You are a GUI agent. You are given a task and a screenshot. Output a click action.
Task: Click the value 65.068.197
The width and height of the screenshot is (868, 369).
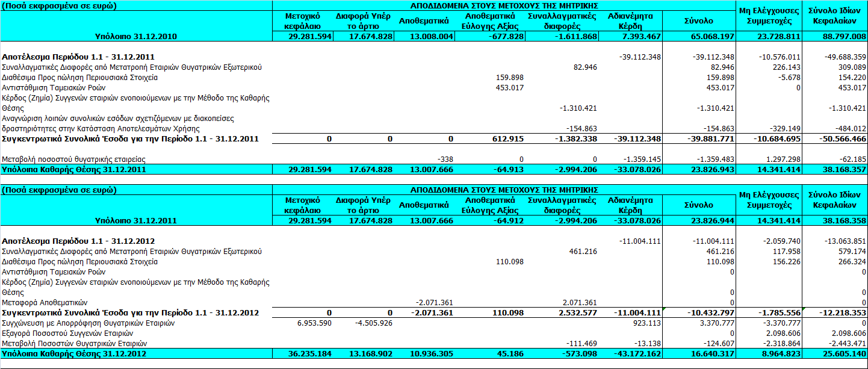[713, 36]
